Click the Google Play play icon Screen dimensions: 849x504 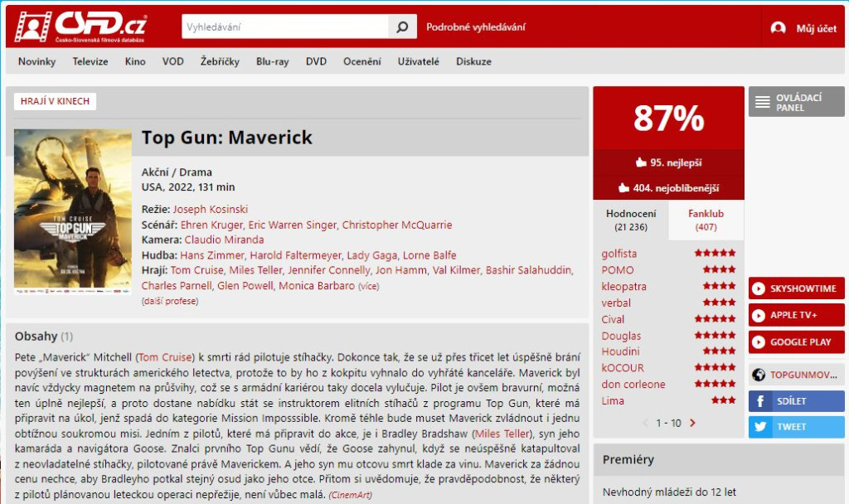tap(759, 342)
